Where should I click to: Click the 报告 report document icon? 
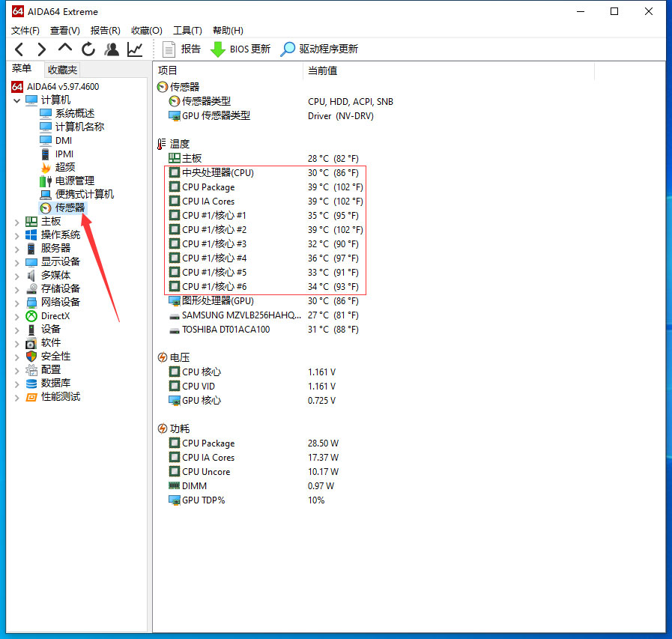click(x=169, y=49)
